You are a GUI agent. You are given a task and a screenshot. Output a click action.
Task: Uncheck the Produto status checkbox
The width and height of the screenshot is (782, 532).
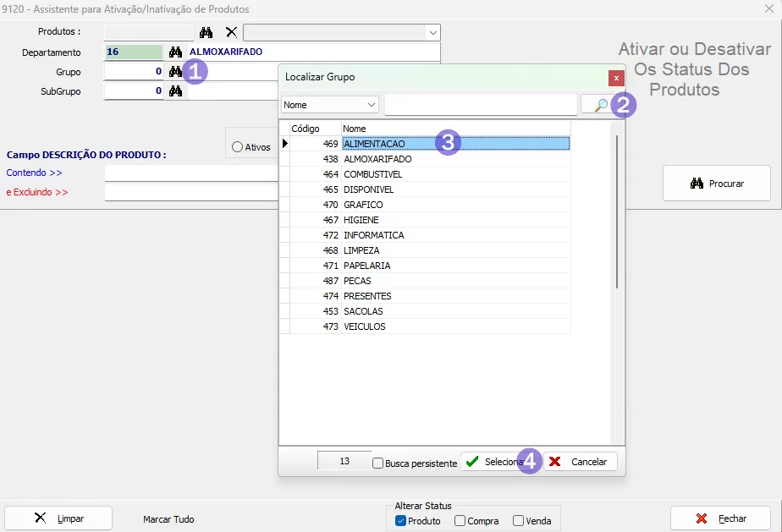401,521
